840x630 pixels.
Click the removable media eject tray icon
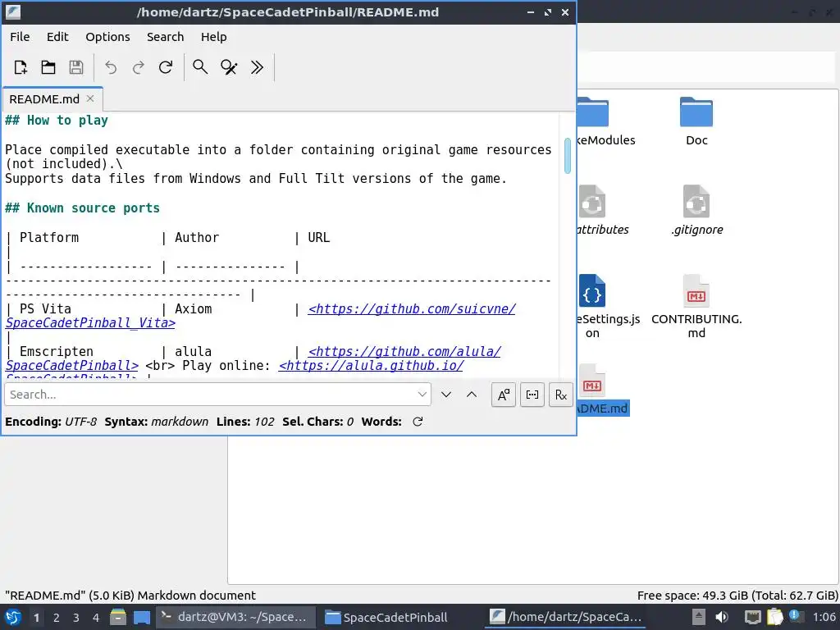click(699, 617)
